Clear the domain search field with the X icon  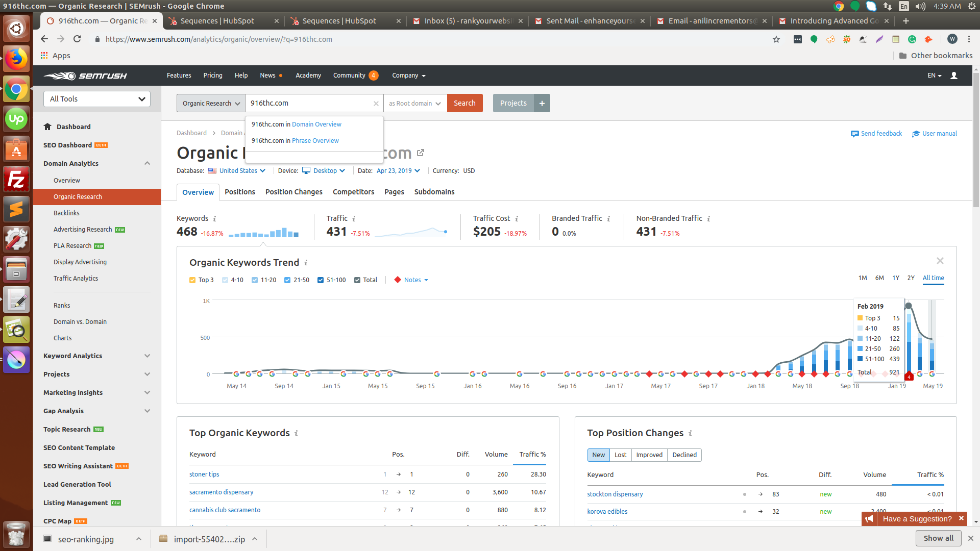[x=376, y=104]
